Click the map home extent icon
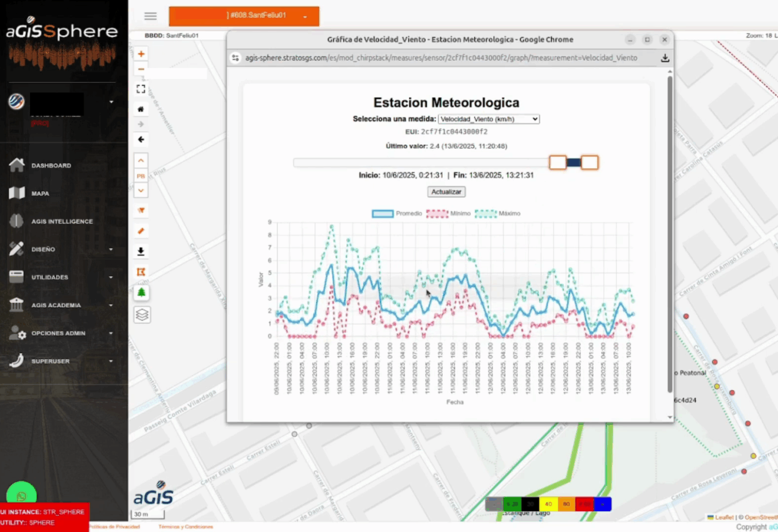This screenshot has height=532, width=778. pyautogui.click(x=141, y=109)
